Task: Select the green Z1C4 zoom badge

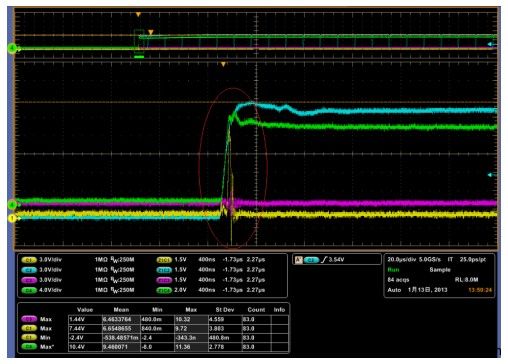Action: click(164, 290)
